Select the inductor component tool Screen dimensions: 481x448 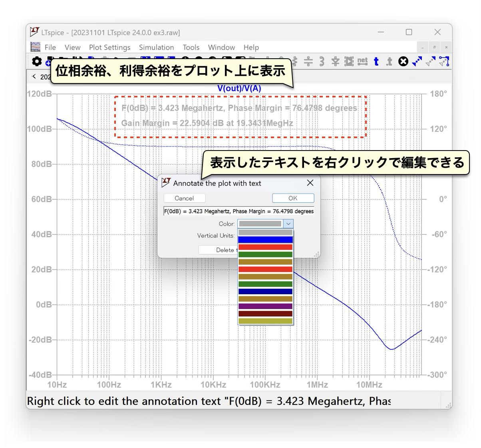[x=322, y=61]
